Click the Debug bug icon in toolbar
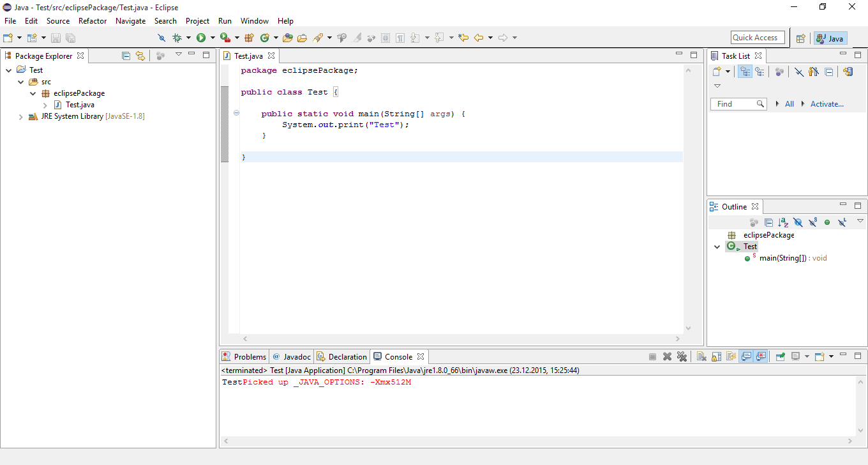 (x=177, y=38)
